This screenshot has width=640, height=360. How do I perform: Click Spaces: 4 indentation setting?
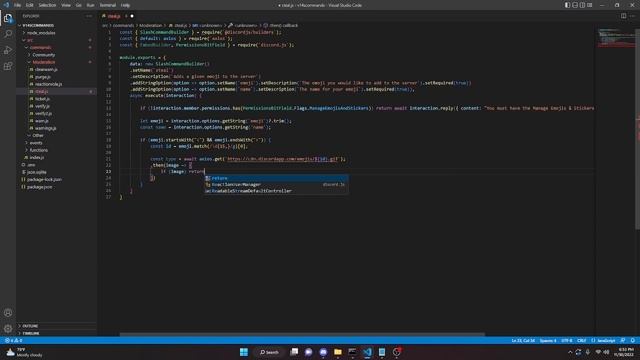pos(548,340)
